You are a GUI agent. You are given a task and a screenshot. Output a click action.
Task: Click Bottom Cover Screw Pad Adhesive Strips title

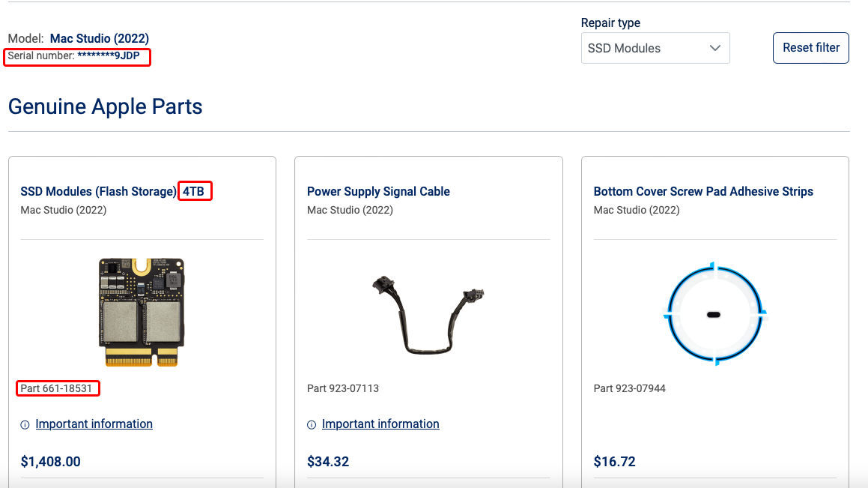click(x=703, y=191)
